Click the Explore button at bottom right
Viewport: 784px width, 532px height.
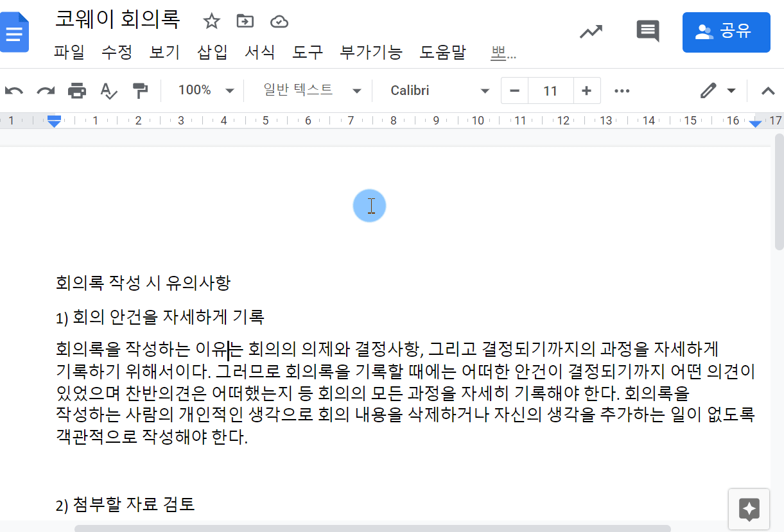749,510
